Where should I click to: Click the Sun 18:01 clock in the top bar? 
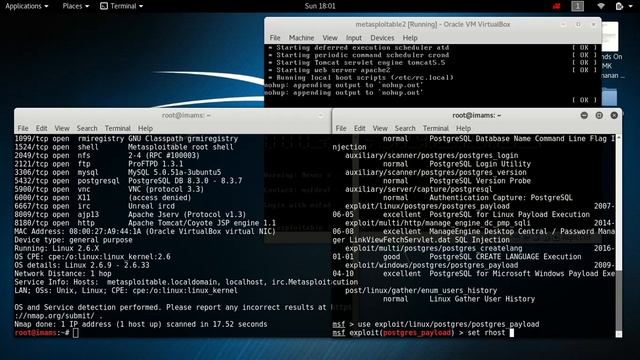tap(320, 6)
